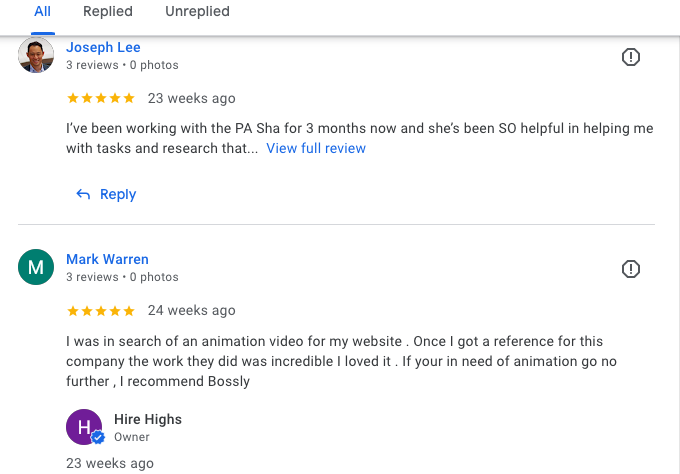
Task: Expand review with View full review link
Action: (316, 149)
